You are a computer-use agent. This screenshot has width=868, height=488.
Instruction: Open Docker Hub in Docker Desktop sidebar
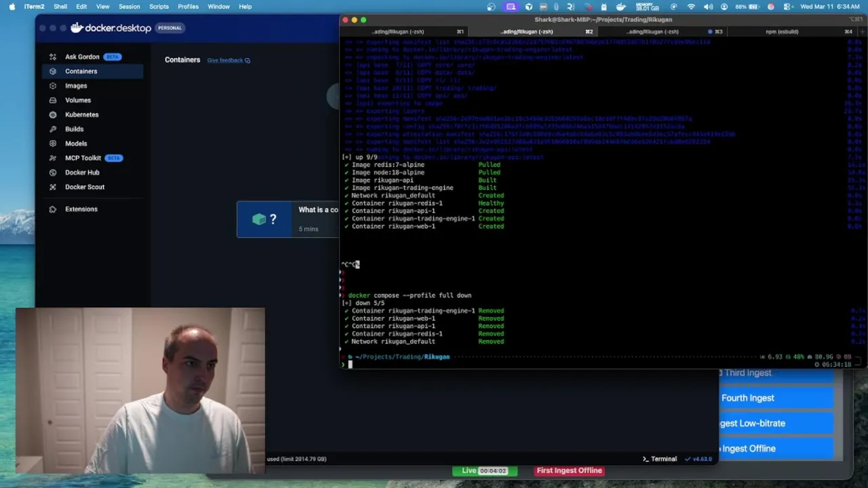point(91,172)
